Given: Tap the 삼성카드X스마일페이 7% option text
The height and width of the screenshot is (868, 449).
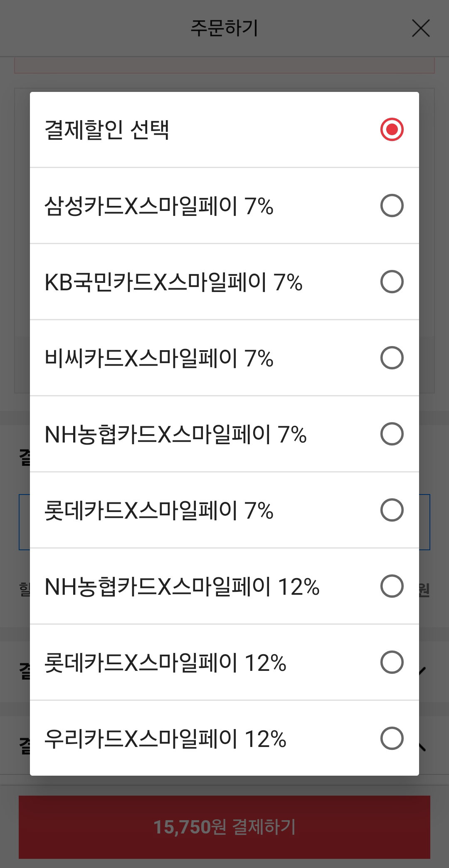Looking at the screenshot, I should (x=159, y=206).
